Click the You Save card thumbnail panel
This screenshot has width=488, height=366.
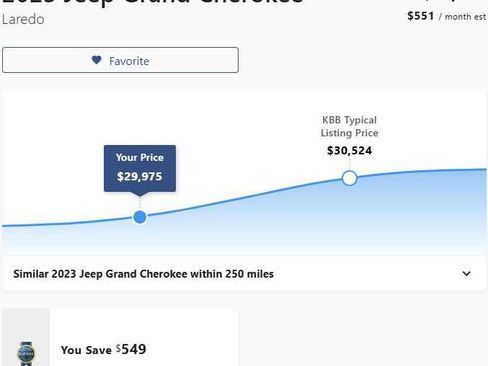pos(26,337)
